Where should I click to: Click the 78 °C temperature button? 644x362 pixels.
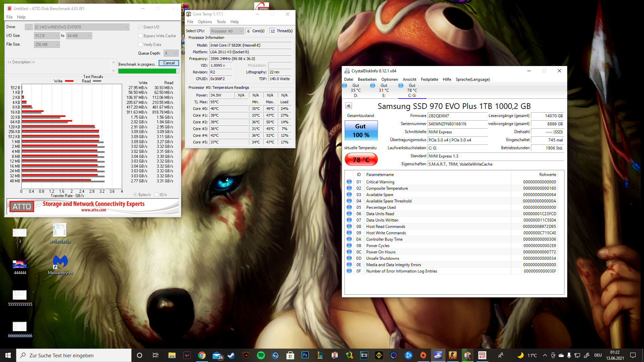point(361,160)
